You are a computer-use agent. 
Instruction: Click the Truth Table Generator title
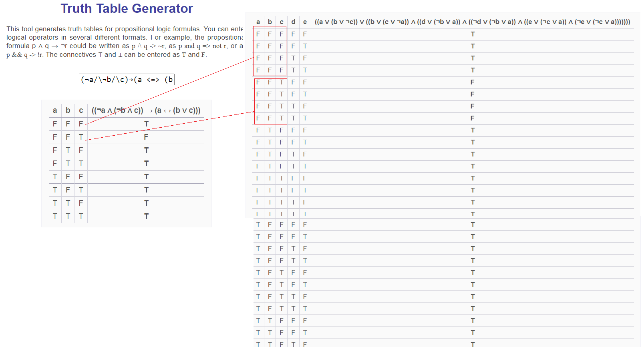pos(127,8)
